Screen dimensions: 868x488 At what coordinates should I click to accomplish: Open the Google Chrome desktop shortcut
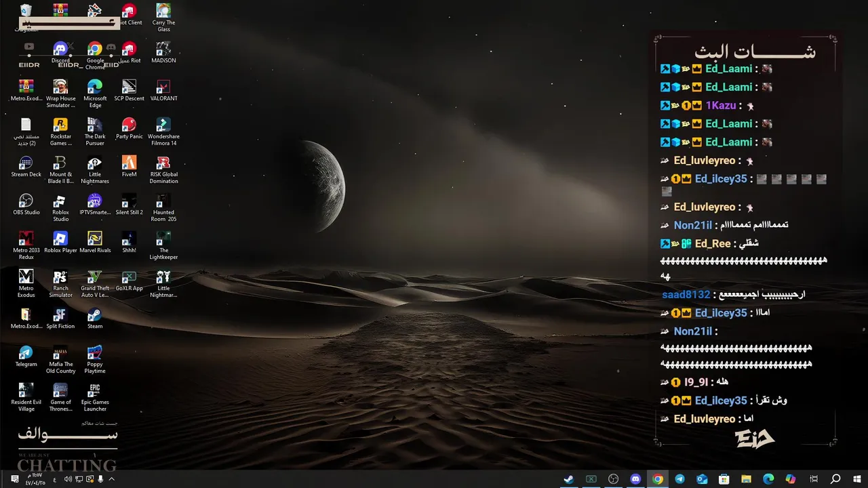pos(95,56)
